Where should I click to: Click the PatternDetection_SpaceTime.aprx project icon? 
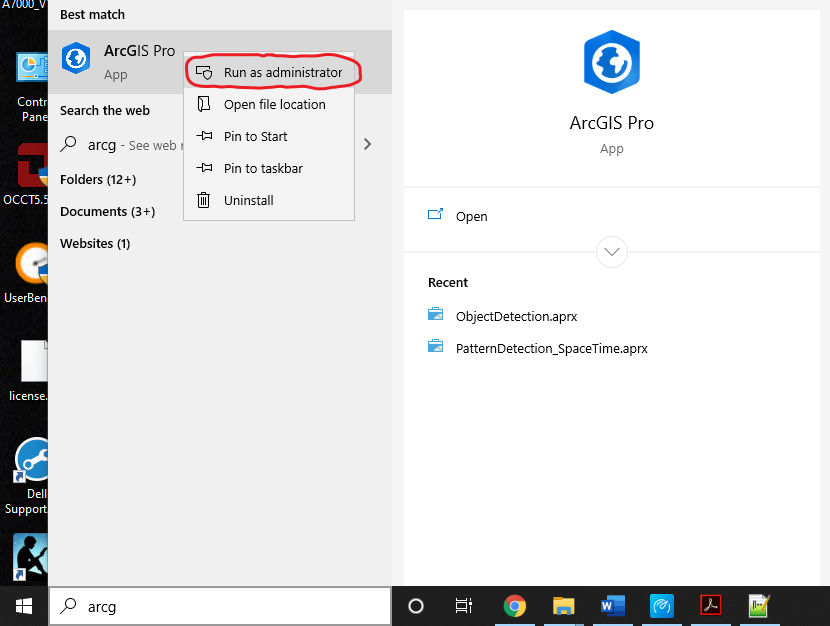[x=435, y=346]
